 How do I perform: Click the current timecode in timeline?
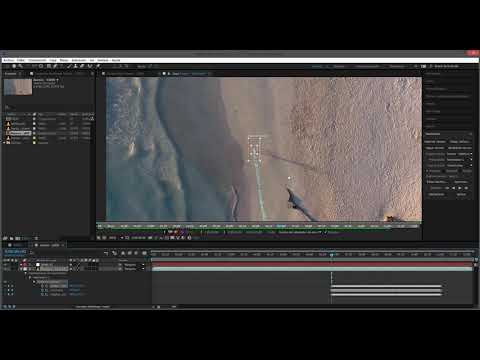pyautogui.click(x=15, y=252)
